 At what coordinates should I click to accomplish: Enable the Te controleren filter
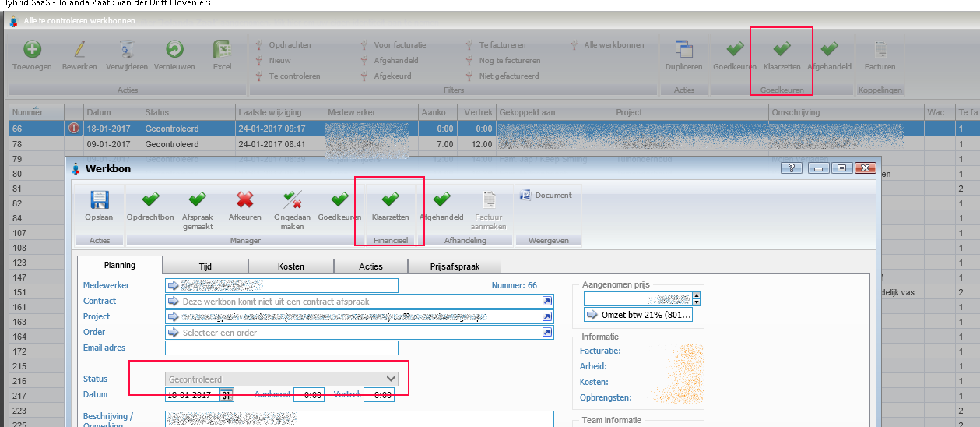pos(293,76)
